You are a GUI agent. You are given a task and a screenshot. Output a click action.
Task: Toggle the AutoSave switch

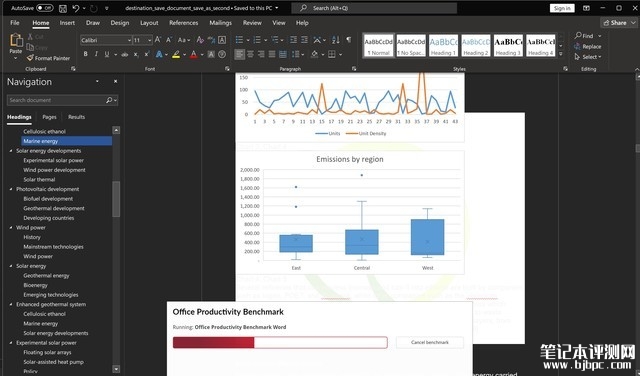44,8
